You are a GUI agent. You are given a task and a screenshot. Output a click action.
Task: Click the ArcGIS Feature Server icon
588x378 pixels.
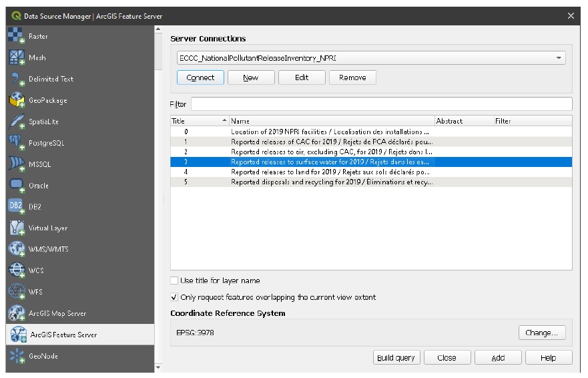(x=18, y=335)
